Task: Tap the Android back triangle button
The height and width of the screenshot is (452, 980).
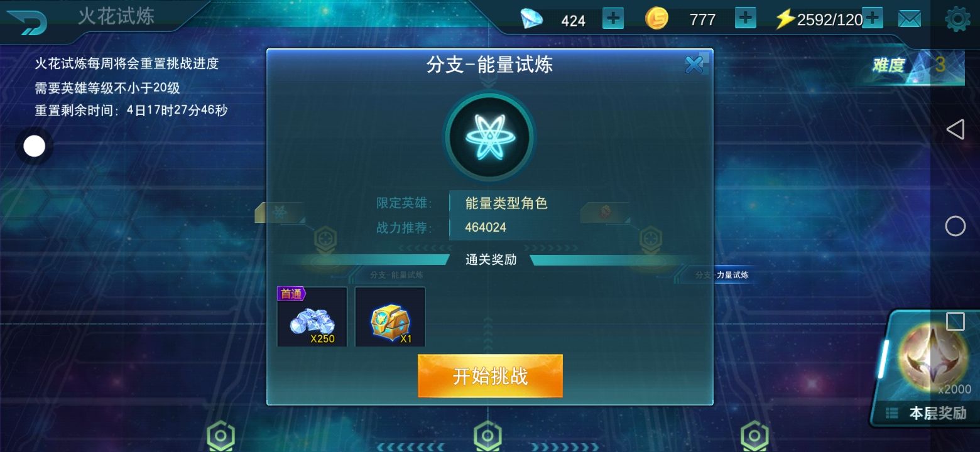Action: point(955,130)
